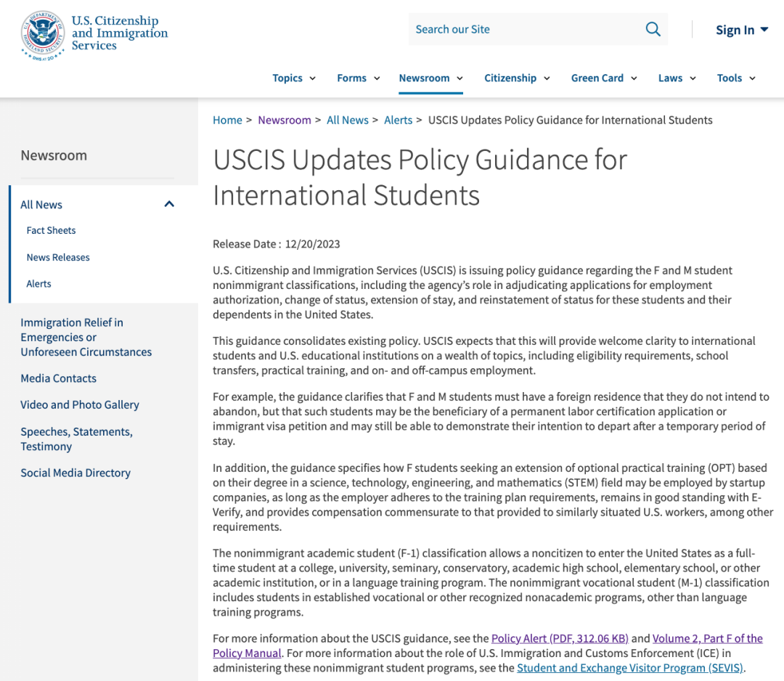Expand the Topics menu

tap(294, 78)
